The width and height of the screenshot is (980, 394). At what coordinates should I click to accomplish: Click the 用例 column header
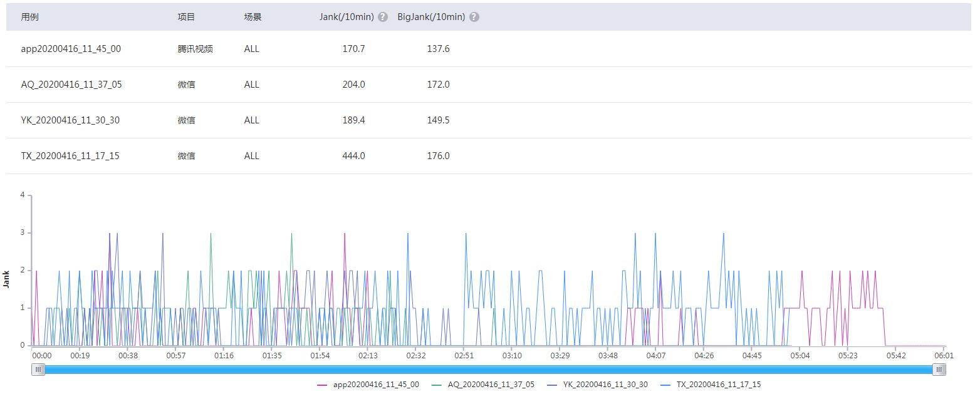tap(29, 17)
